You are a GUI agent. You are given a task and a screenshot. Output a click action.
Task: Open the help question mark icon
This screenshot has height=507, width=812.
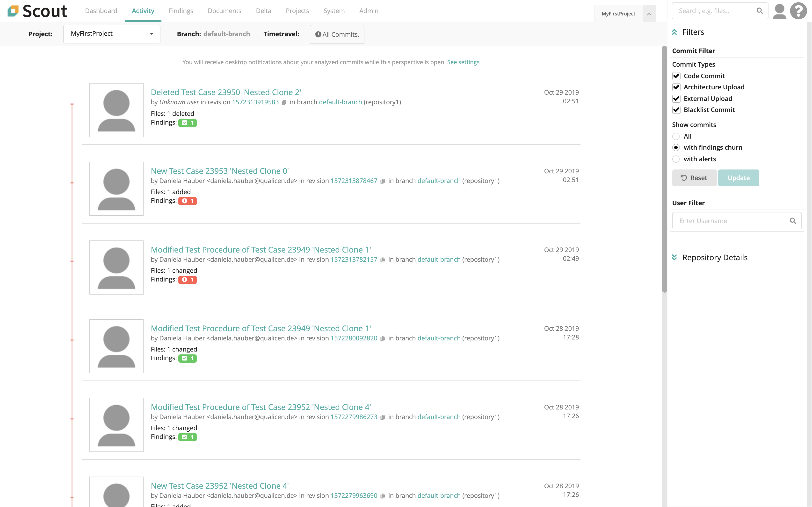click(x=798, y=11)
